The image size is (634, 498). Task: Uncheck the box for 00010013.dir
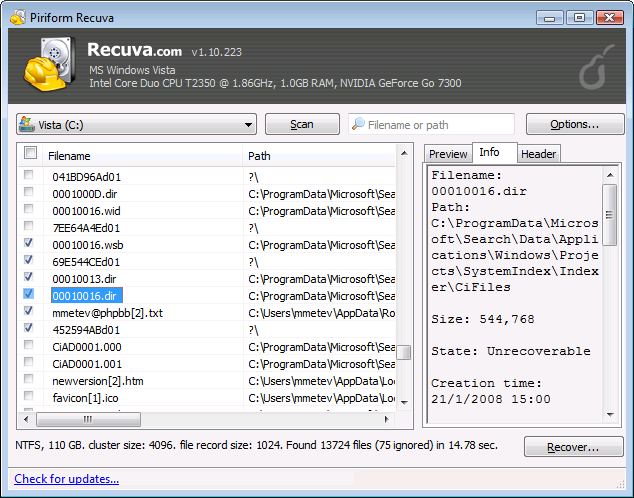[x=28, y=276]
